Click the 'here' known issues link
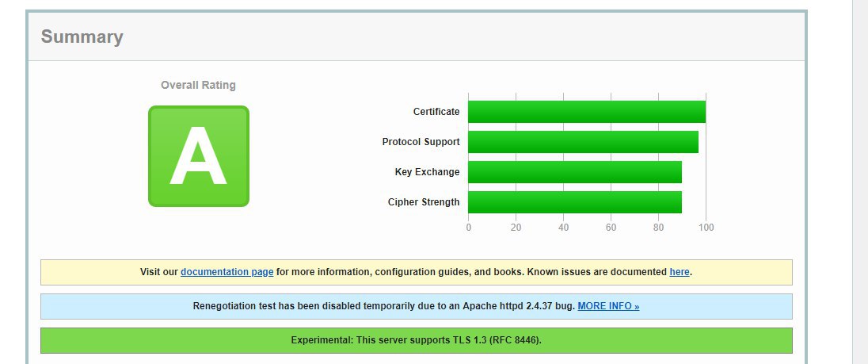Screen dimensions: 868x364 pos(679,272)
